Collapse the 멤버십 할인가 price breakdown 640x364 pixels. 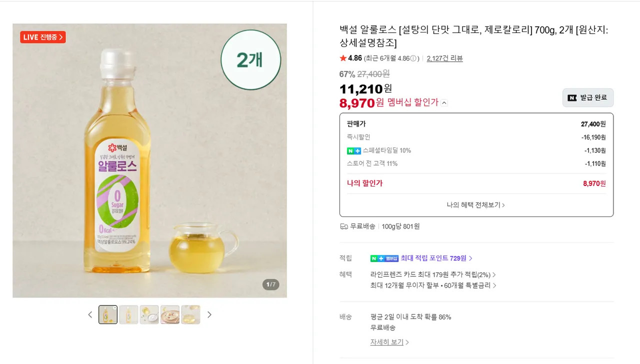[444, 103]
